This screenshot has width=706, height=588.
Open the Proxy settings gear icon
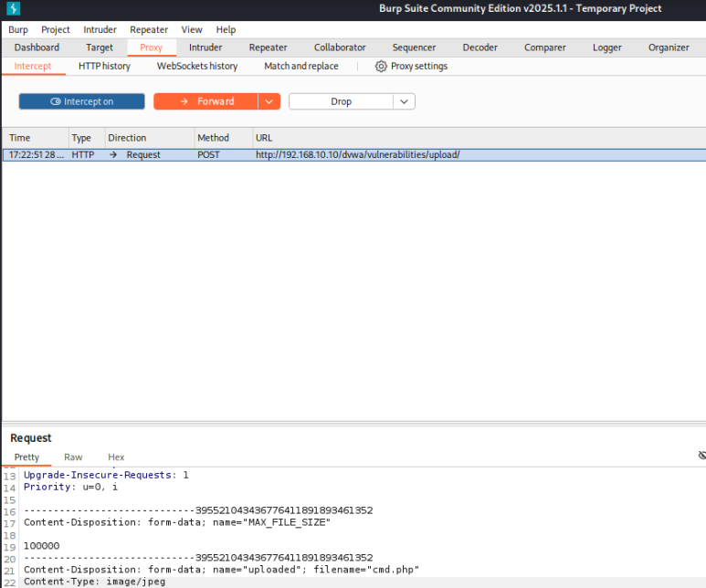click(x=381, y=66)
